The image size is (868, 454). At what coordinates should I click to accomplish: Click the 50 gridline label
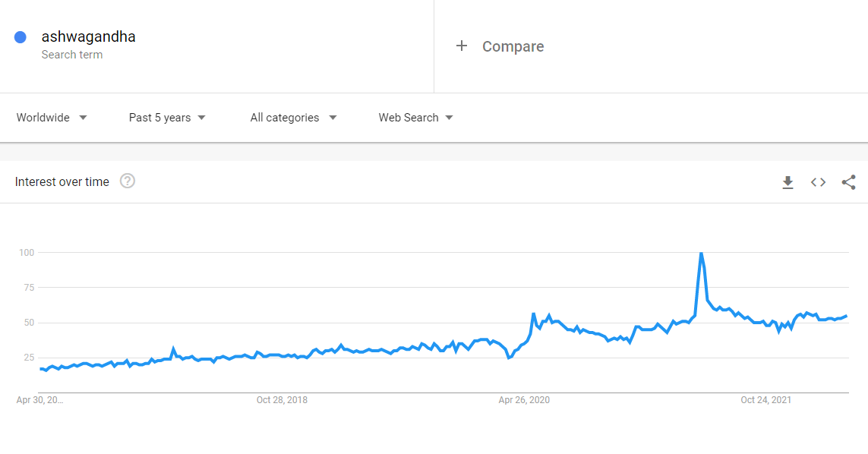tap(29, 322)
